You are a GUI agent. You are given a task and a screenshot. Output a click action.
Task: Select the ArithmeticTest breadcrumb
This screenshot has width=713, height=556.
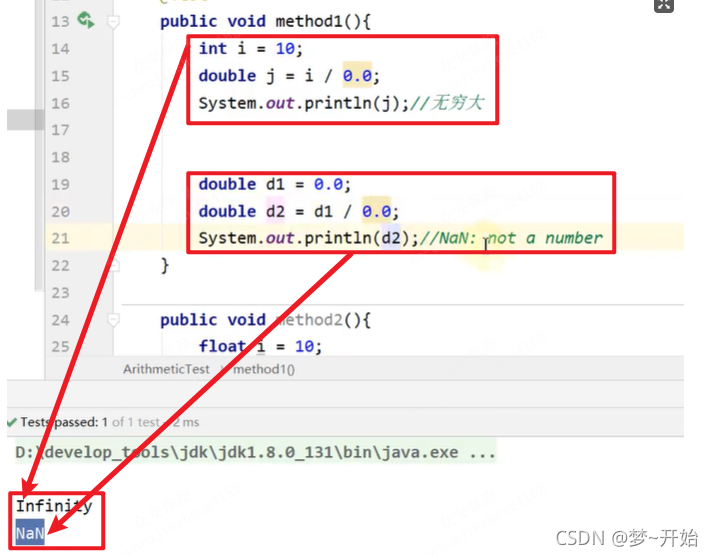[166, 369]
